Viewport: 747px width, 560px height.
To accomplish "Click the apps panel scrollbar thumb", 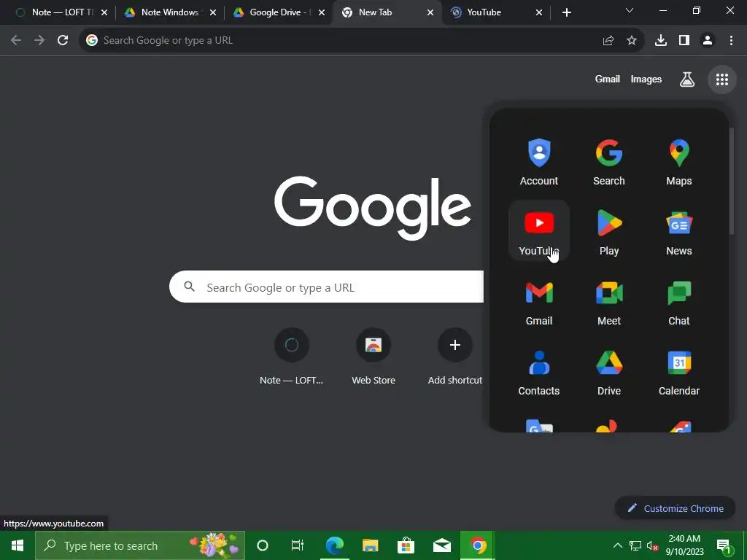I will coord(732,181).
